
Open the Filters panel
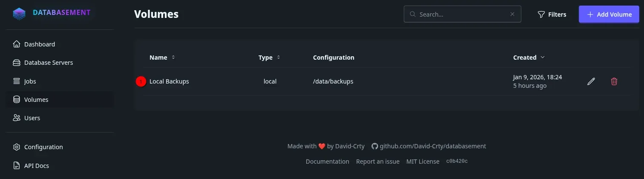click(x=552, y=14)
